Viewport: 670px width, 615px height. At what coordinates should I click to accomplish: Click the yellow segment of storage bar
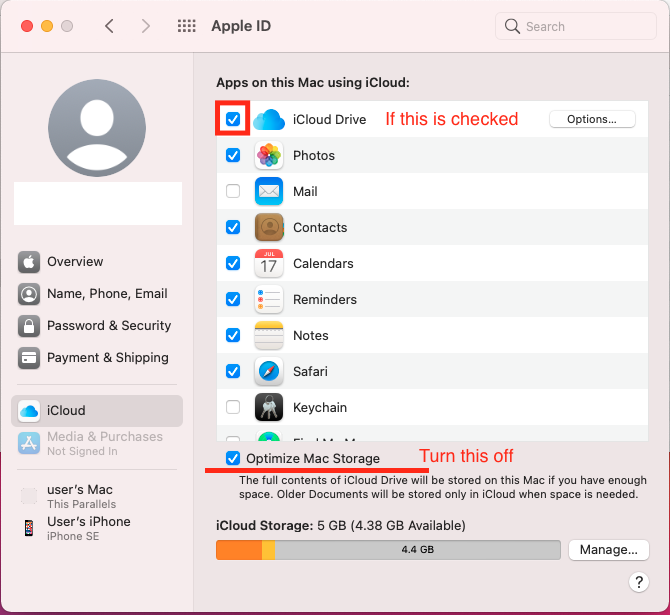268,550
